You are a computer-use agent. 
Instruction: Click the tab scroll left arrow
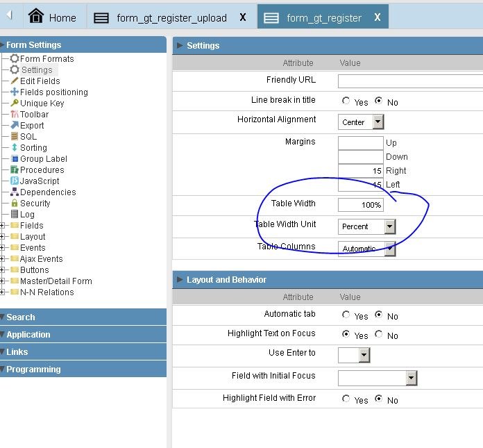click(x=9, y=15)
